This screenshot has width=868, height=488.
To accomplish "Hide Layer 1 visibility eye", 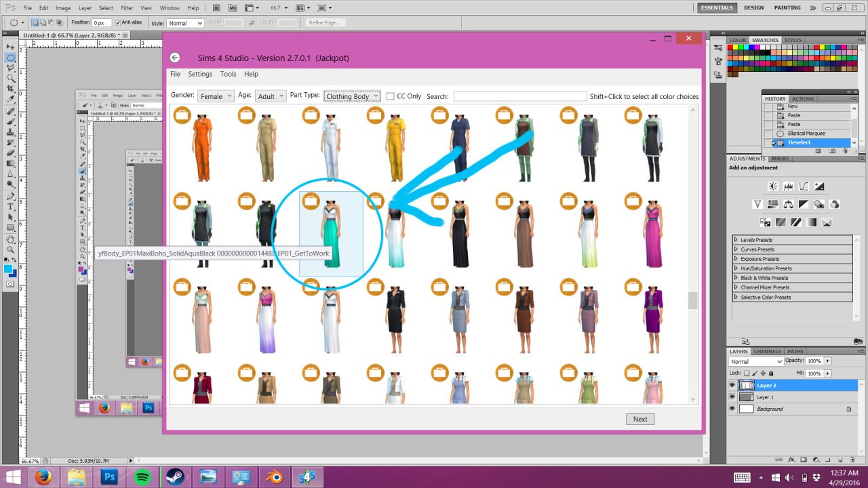I will click(x=732, y=396).
